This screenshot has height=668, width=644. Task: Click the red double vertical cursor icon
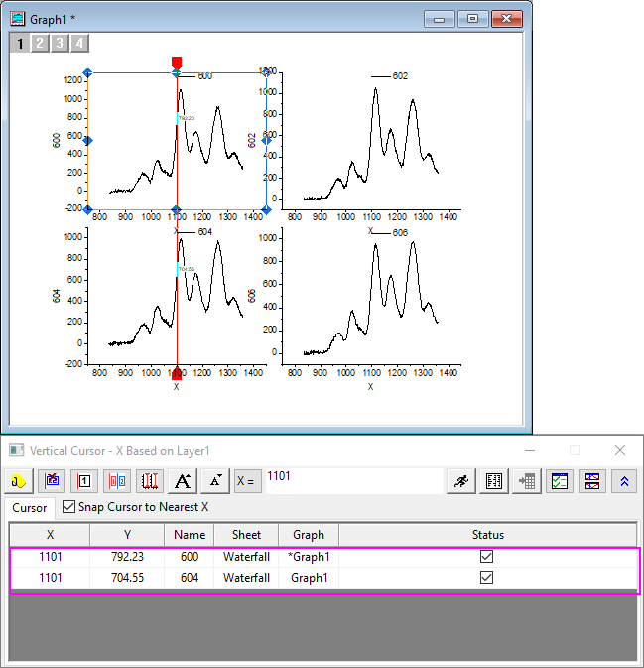pos(150,481)
